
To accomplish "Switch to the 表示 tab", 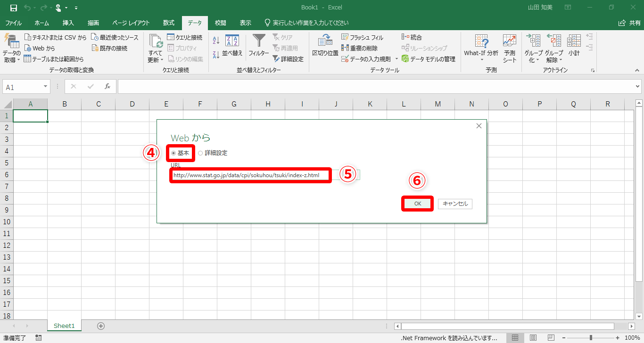I will pyautogui.click(x=245, y=23).
